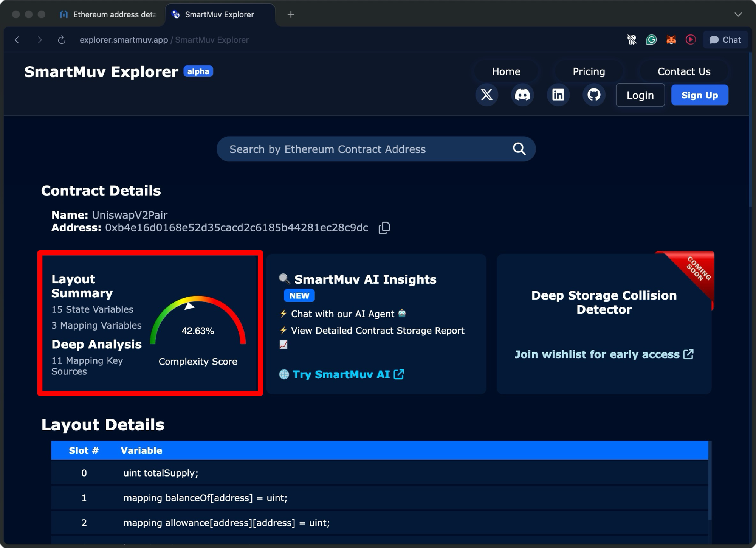The height and width of the screenshot is (548, 756).
Task: Open the browser chevron dropdown at top right
Action: pos(738,14)
